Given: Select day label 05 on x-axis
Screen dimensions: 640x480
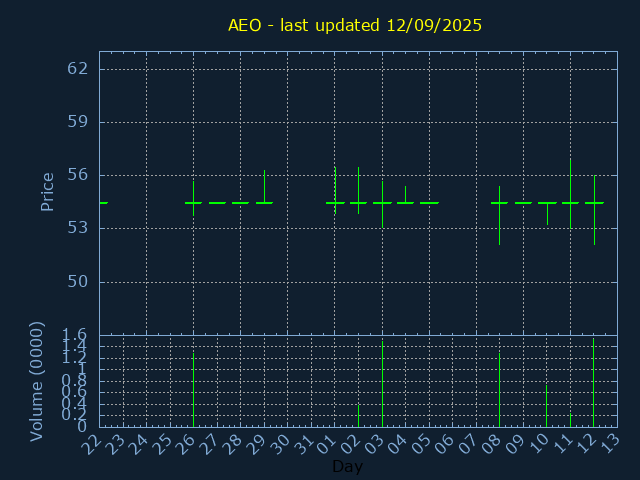Looking at the screenshot, I should tap(421, 444).
